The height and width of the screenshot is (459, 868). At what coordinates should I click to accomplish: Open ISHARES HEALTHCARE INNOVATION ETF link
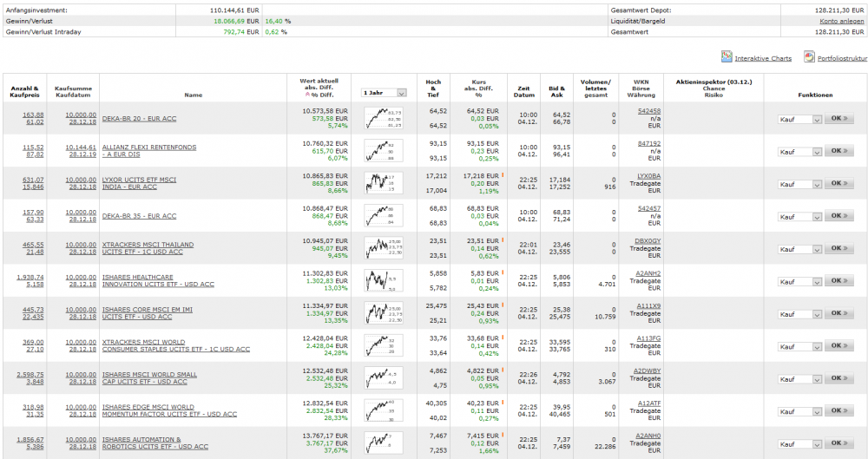pyautogui.click(x=158, y=281)
